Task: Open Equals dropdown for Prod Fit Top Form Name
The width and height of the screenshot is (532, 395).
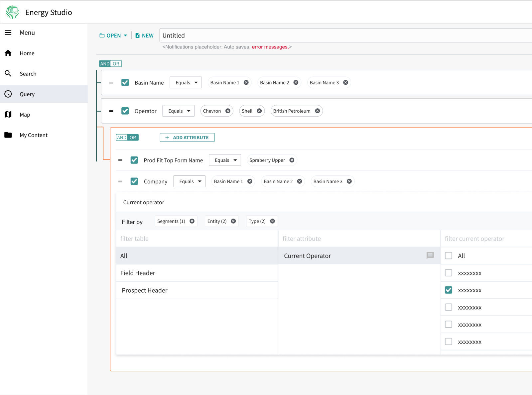Action: (x=225, y=160)
